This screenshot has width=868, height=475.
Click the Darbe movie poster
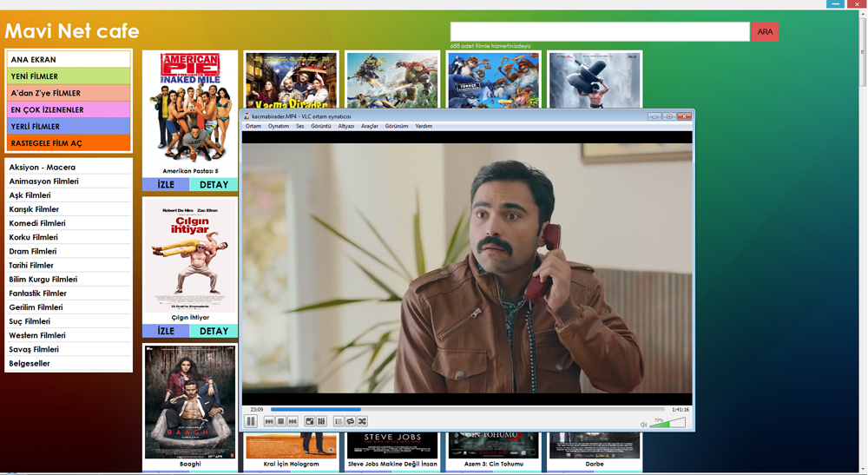click(x=595, y=445)
